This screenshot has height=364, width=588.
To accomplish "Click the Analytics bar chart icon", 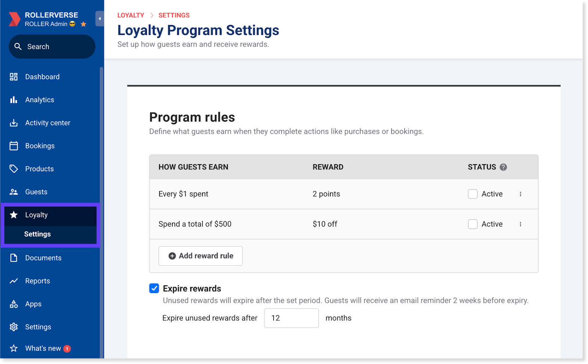I will 14,100.
